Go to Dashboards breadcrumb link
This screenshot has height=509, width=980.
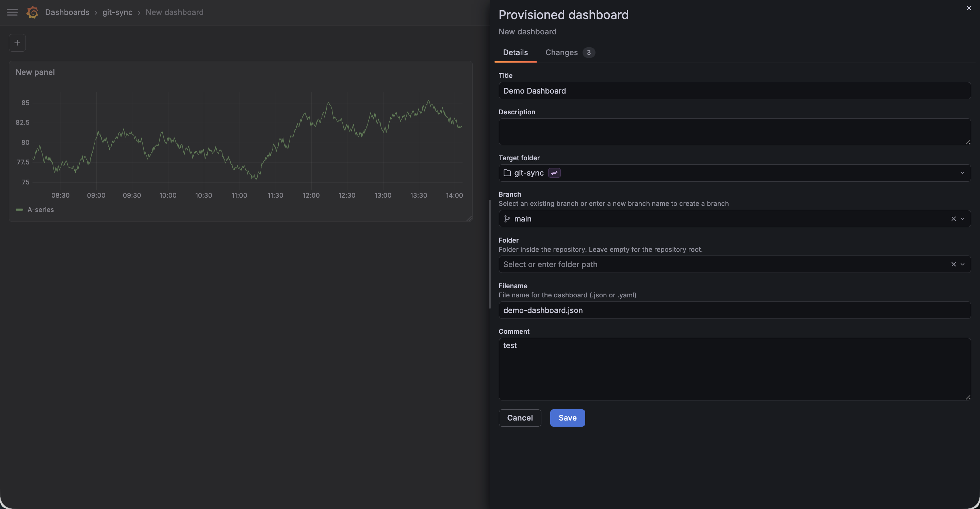click(67, 12)
